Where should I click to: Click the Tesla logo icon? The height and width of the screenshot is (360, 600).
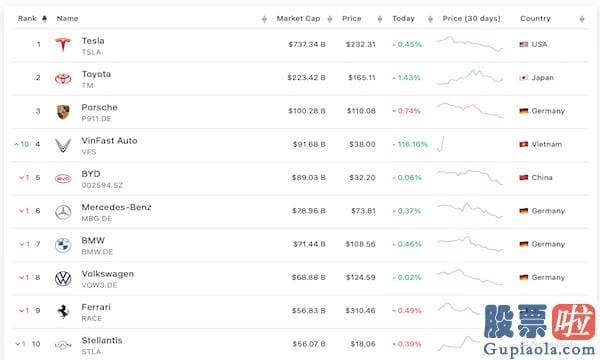coord(63,44)
